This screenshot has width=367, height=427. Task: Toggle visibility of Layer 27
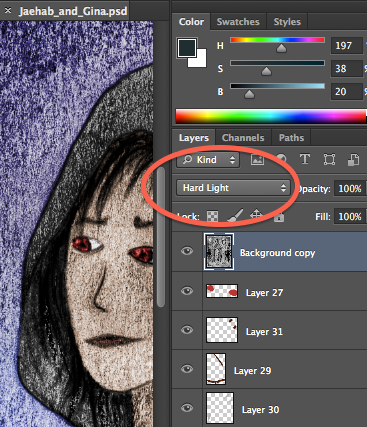point(187,291)
